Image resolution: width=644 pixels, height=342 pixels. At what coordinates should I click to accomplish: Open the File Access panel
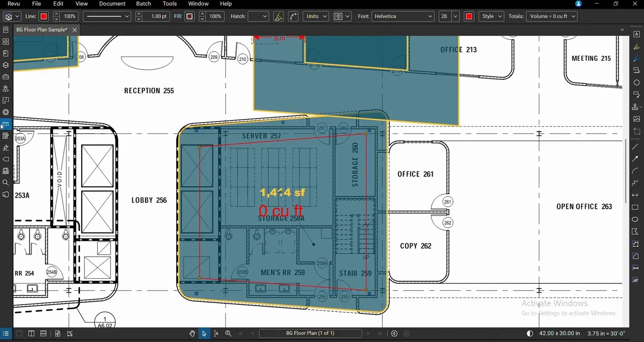[6, 30]
